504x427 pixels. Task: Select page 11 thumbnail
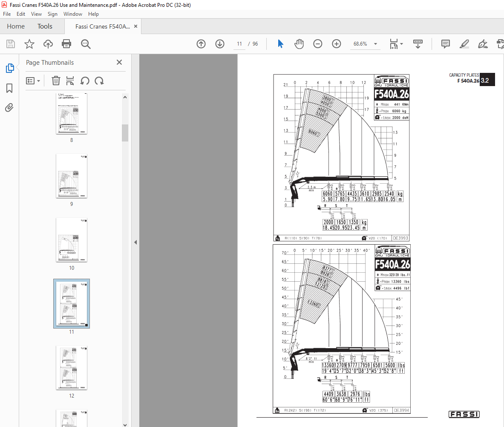(72, 303)
